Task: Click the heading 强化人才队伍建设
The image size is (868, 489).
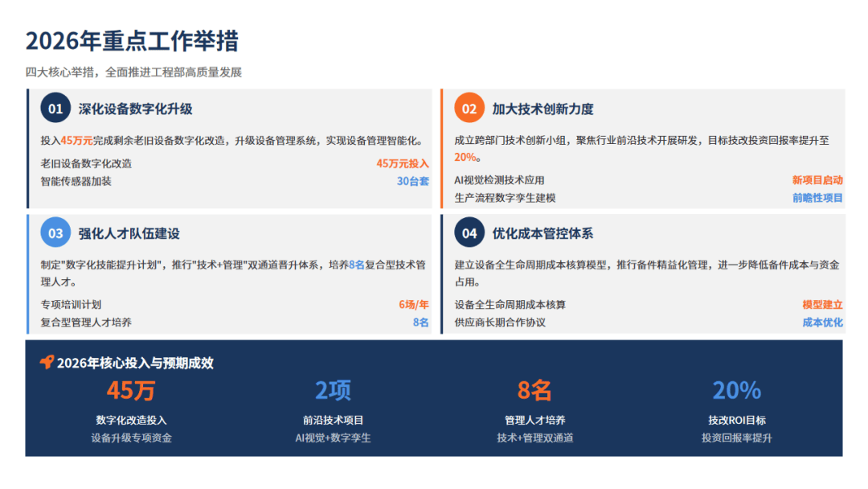Action: click(129, 233)
